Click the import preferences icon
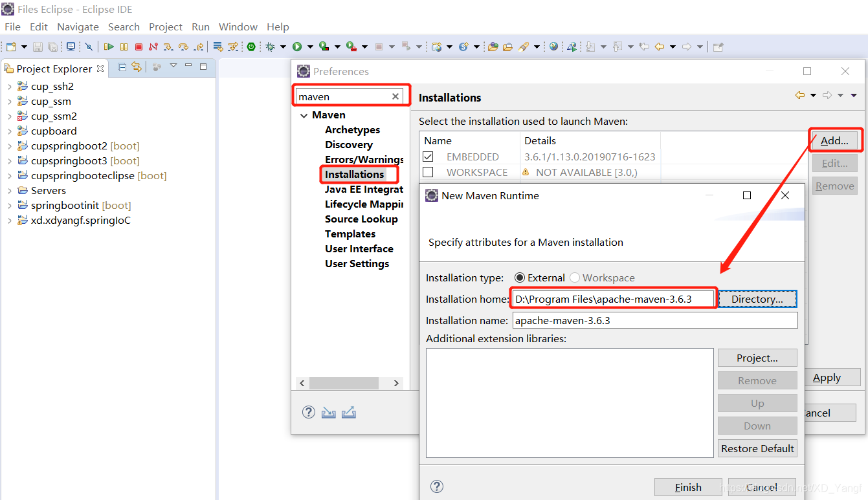The image size is (868, 500). [x=329, y=413]
